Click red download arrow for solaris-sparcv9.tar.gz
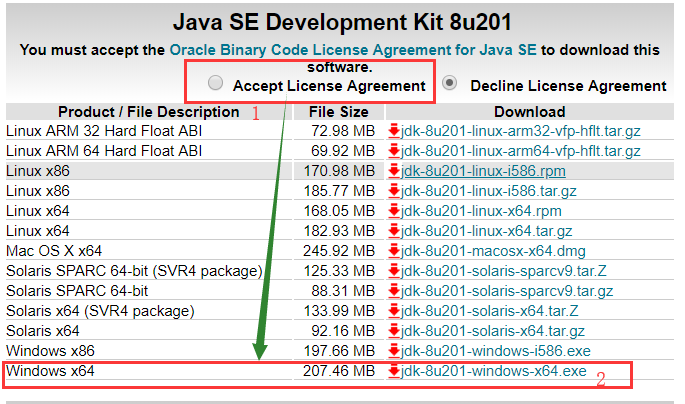 [x=394, y=291]
